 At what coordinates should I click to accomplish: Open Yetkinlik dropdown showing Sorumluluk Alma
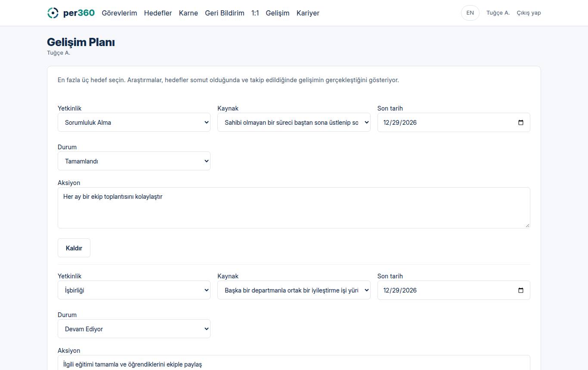point(134,122)
